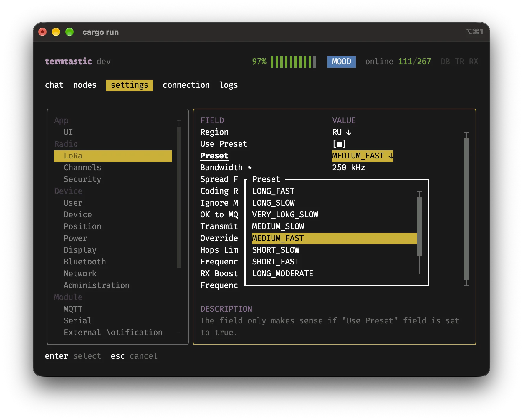Open the MEDIUM_FAST preset dropdown value
The image size is (523, 420).
pyautogui.click(x=363, y=156)
